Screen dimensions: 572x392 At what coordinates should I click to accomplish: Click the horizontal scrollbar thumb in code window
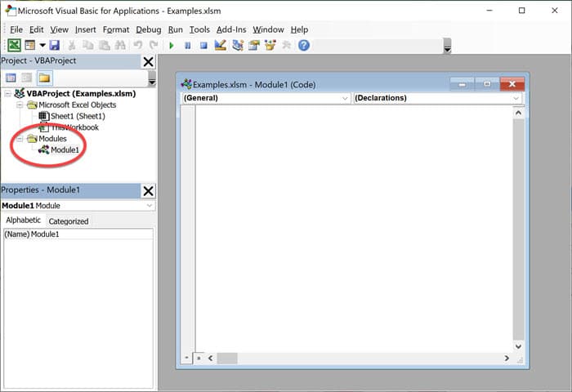(x=227, y=358)
